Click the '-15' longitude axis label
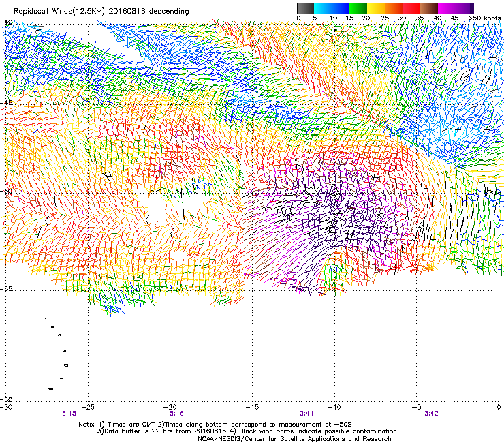The height and width of the screenshot is (443, 504). (x=252, y=407)
